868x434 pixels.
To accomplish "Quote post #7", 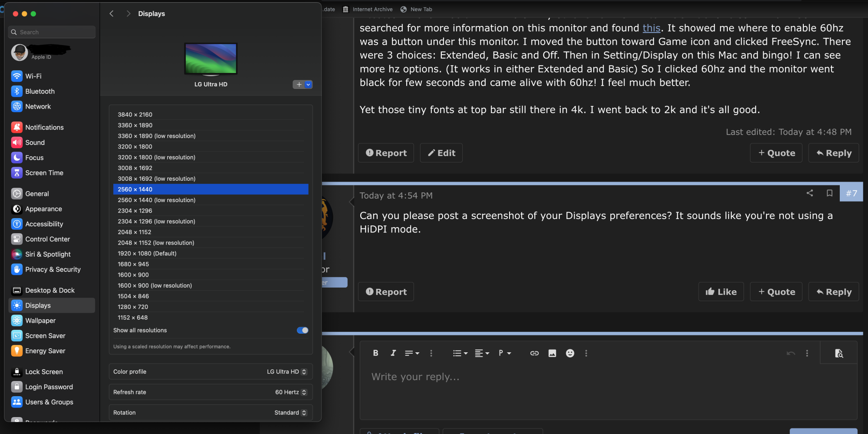I will [776, 292].
